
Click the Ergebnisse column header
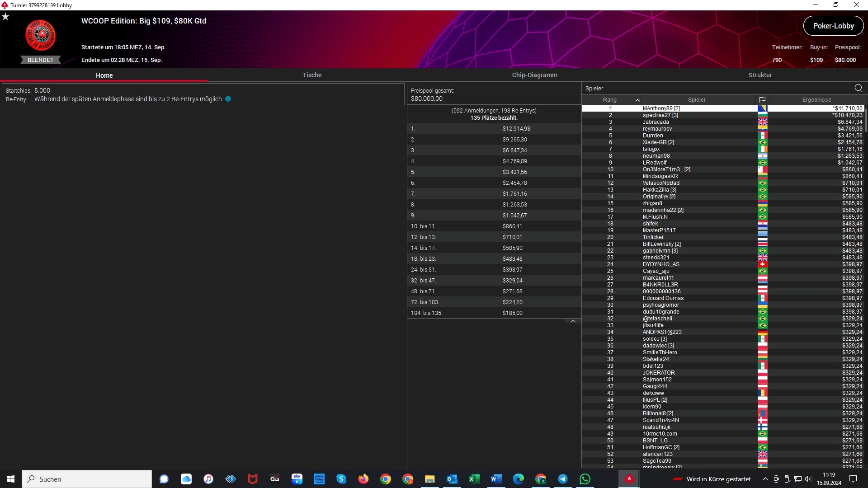816,100
